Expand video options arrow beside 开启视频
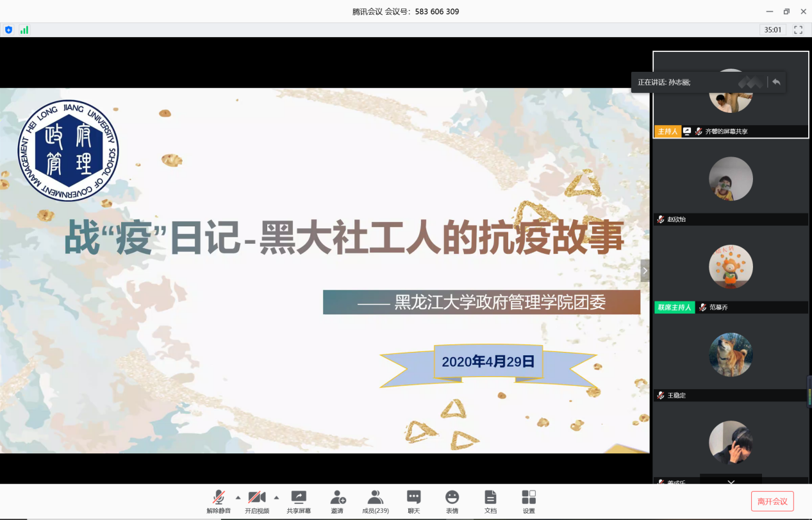Viewport: 812px width, 520px height. coord(277,498)
